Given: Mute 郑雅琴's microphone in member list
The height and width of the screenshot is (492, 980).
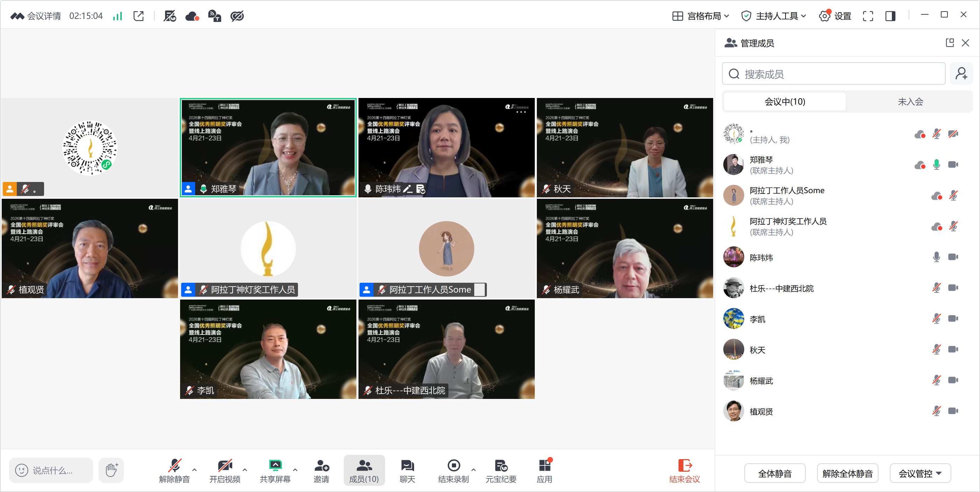Looking at the screenshot, I should pos(937,165).
